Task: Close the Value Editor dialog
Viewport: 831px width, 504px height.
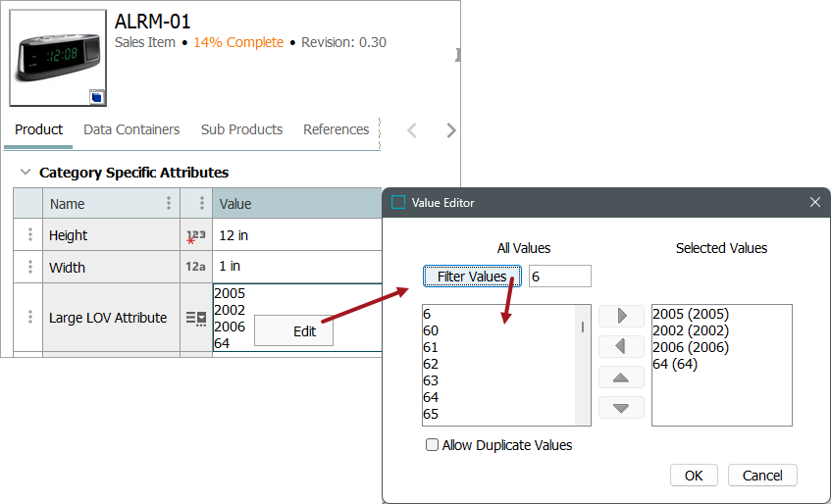Action: click(x=814, y=203)
